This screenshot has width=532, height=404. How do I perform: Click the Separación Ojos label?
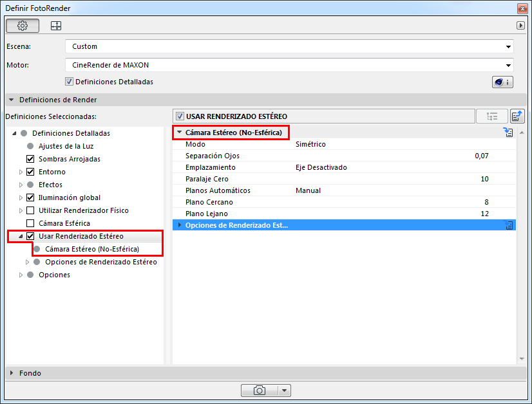click(213, 156)
